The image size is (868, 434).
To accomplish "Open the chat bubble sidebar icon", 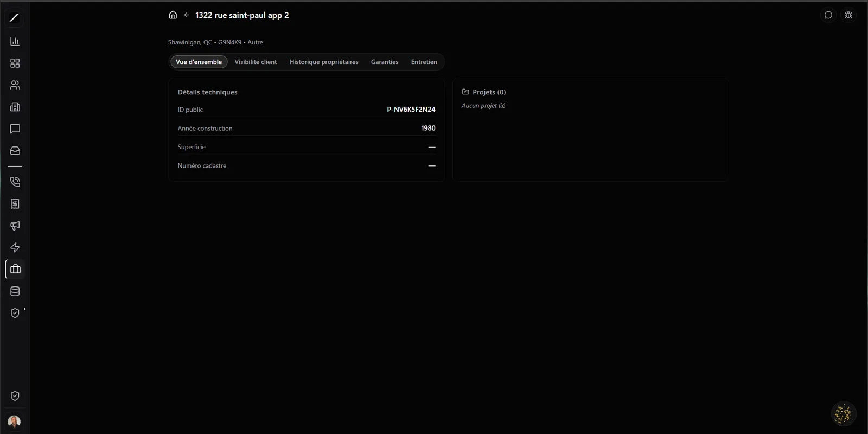I will (x=15, y=129).
